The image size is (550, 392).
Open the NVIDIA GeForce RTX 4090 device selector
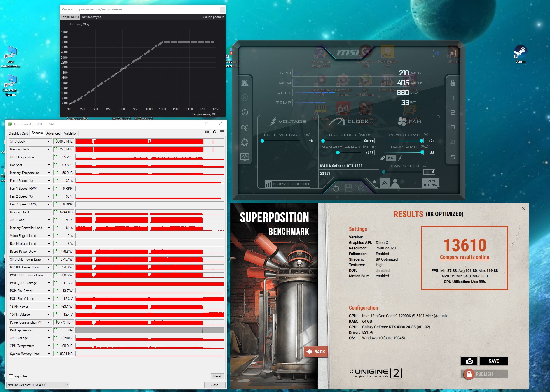(38, 385)
